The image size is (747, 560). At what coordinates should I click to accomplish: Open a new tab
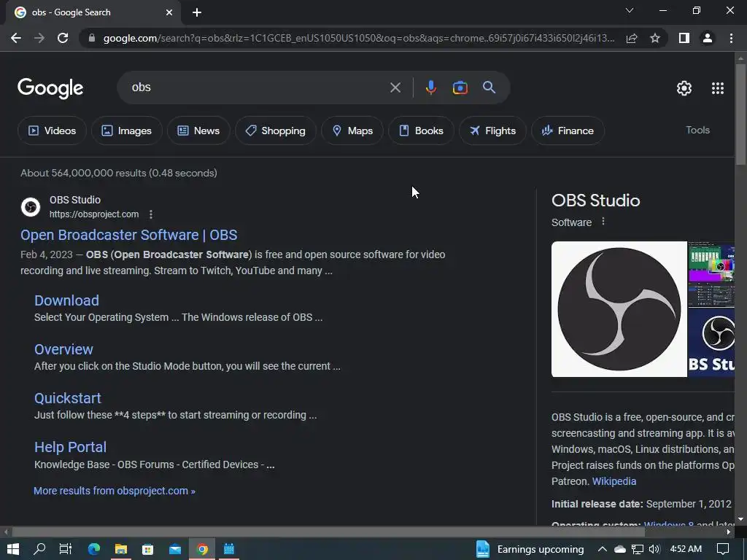(197, 12)
